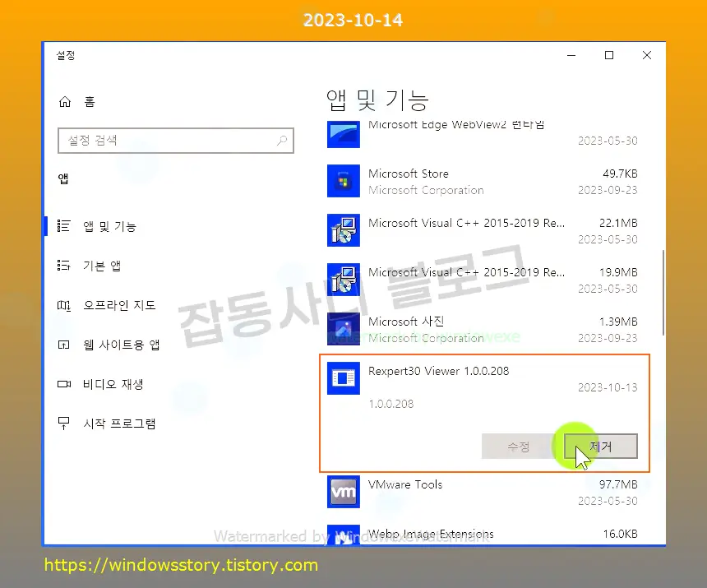Open 시작 프로그램 settings

(119, 424)
